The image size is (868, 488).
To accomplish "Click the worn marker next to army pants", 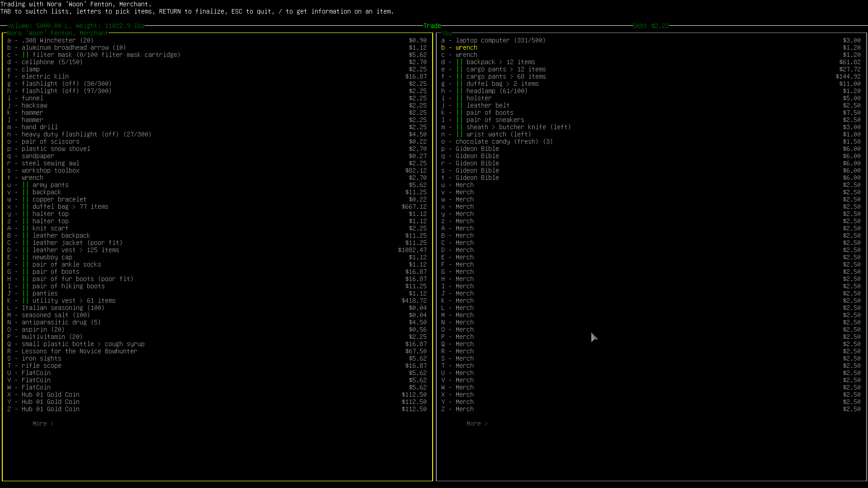I will [25, 185].
